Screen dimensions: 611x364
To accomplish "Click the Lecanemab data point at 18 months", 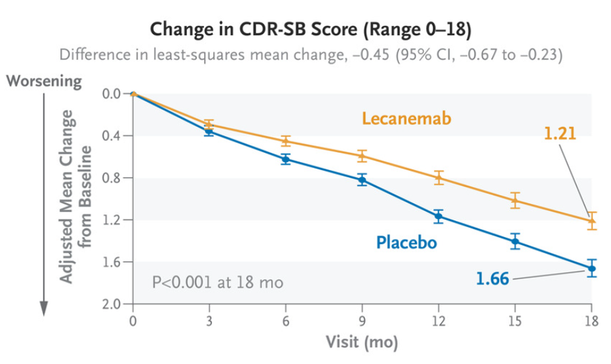I will [591, 221].
